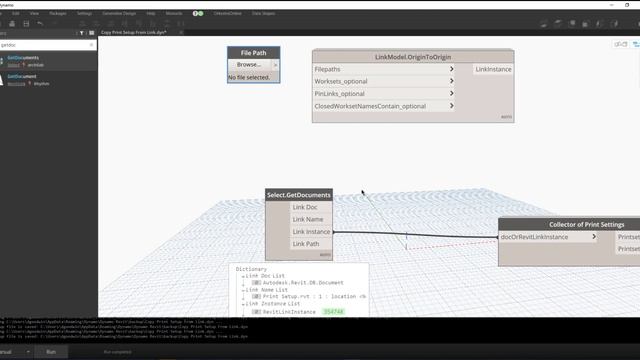Click the second icon in the right toolbar group
The height and width of the screenshot is (360, 640).
[x=558, y=24]
